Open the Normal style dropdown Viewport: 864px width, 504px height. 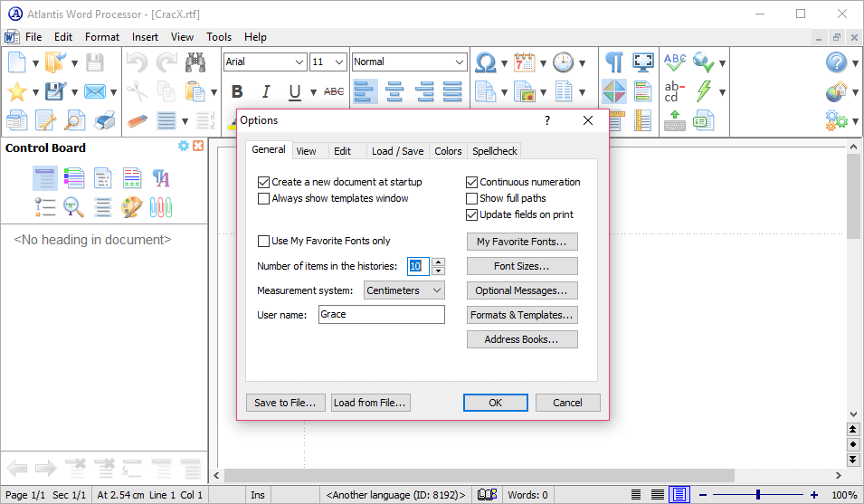[x=460, y=62]
